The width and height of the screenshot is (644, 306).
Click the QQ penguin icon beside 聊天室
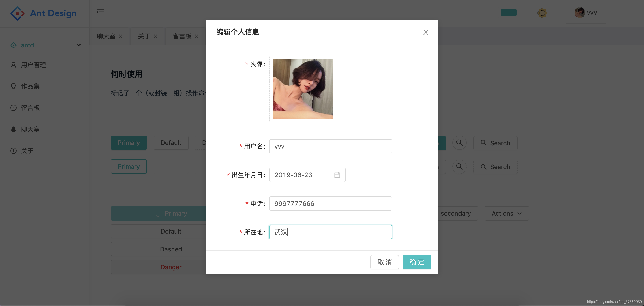(13, 129)
